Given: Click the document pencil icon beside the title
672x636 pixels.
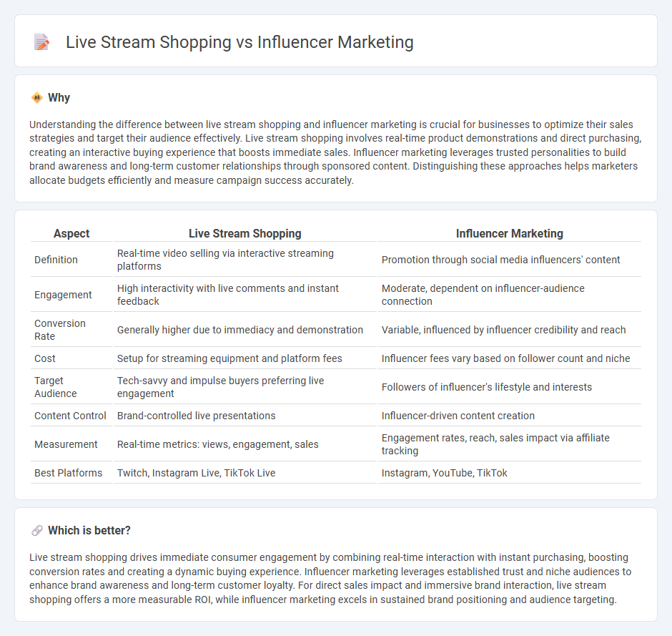Looking at the screenshot, I should pos(41,42).
